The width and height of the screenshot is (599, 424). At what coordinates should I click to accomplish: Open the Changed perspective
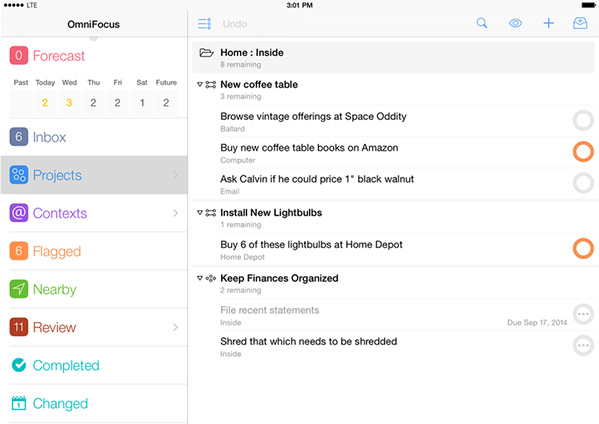pyautogui.click(x=94, y=403)
